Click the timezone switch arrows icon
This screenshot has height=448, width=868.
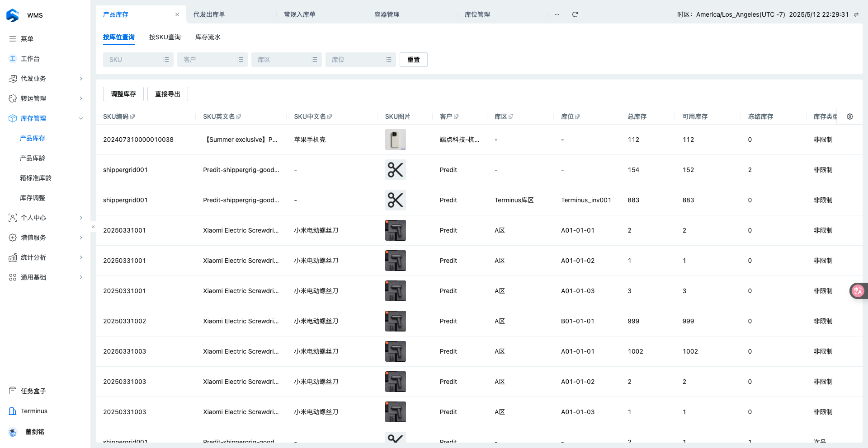coord(856,14)
